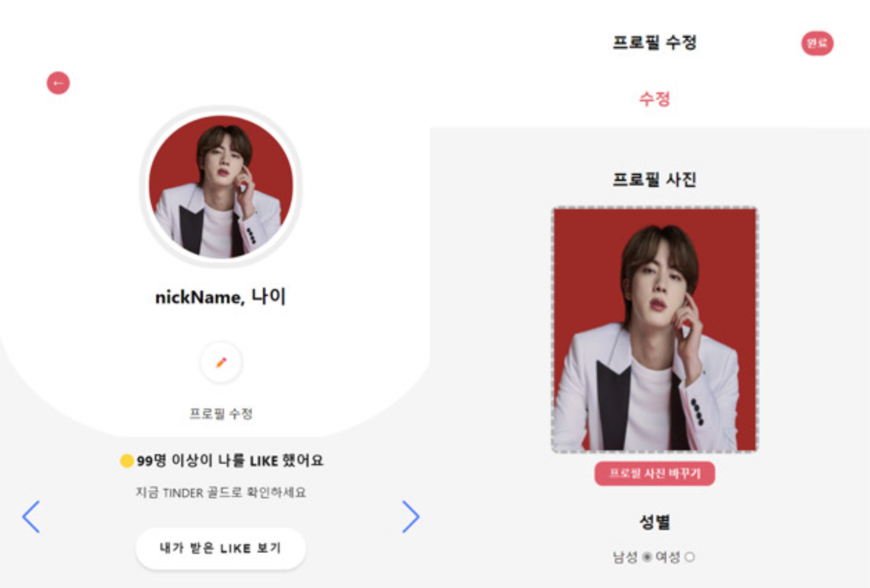Show previous card with left blue chevron
This screenshot has height=588, width=870.
coord(31,517)
